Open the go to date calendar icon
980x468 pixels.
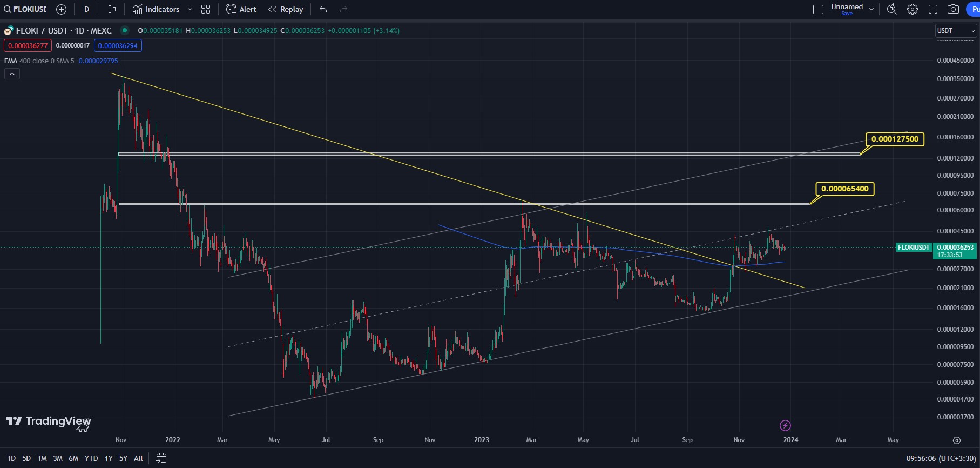(x=161, y=458)
